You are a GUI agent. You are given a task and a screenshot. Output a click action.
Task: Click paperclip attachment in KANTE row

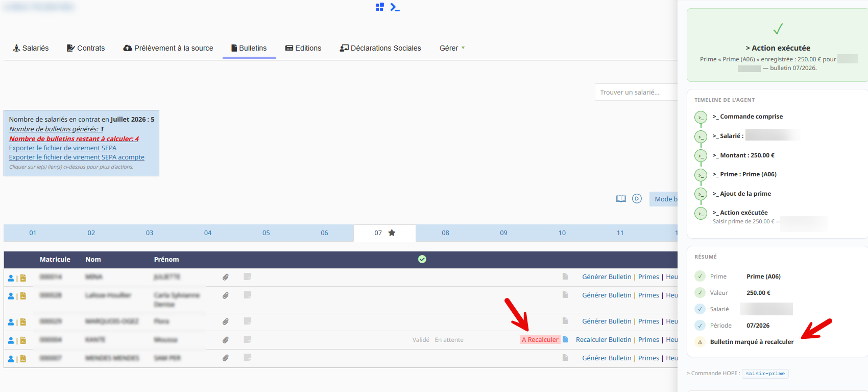tap(225, 340)
